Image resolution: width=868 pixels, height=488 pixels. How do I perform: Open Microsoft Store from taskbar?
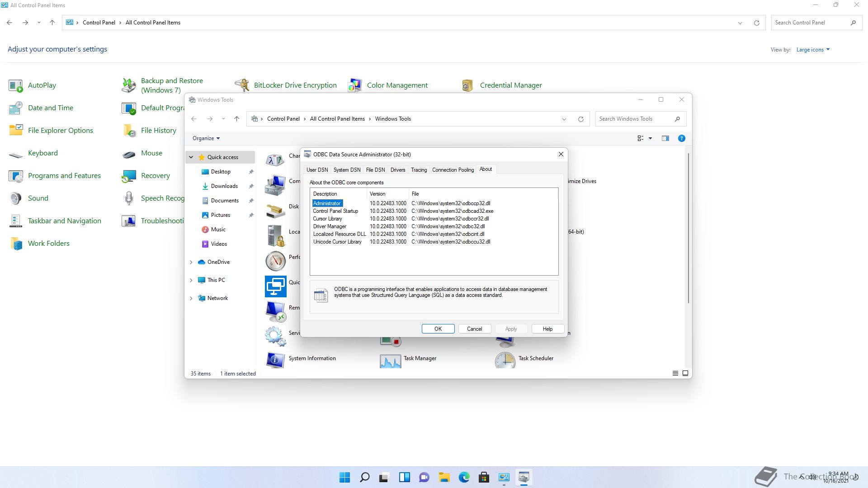pos(484,477)
